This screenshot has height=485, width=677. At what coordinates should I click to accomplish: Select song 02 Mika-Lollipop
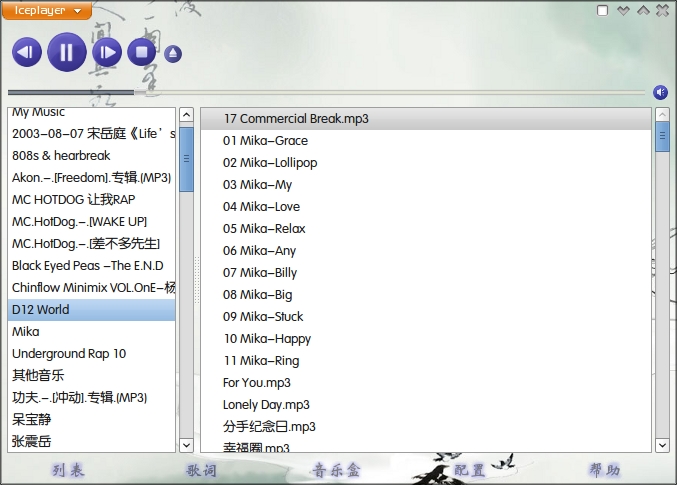point(426,163)
